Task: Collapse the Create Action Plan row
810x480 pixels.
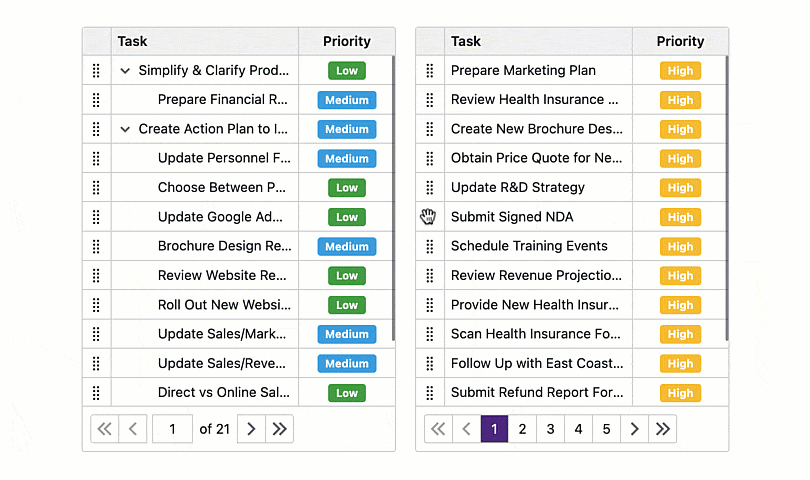Action: (x=125, y=129)
